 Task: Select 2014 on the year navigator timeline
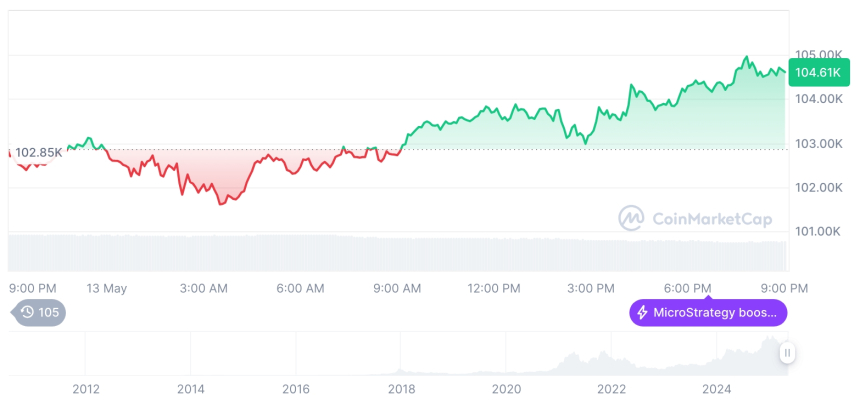pos(190,389)
